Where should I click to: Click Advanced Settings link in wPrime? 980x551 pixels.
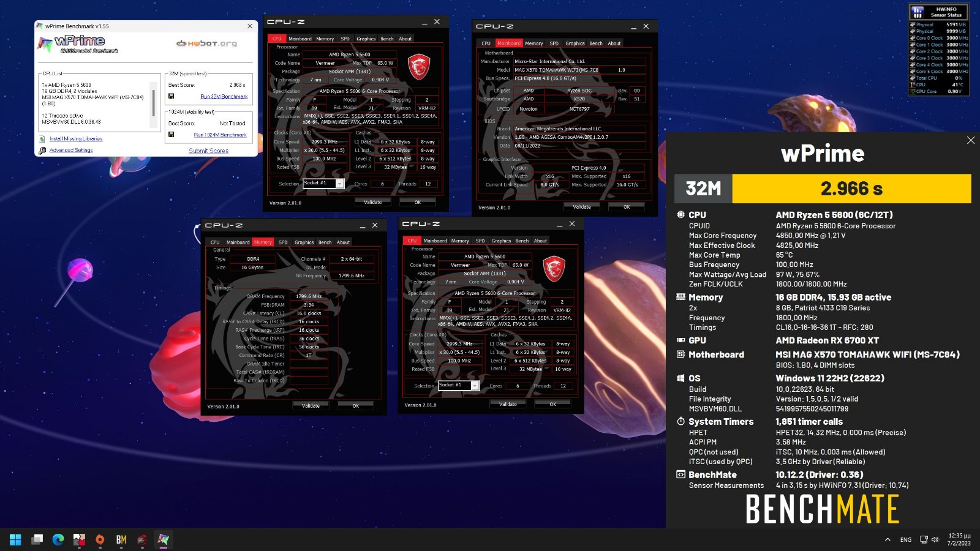[x=71, y=150]
